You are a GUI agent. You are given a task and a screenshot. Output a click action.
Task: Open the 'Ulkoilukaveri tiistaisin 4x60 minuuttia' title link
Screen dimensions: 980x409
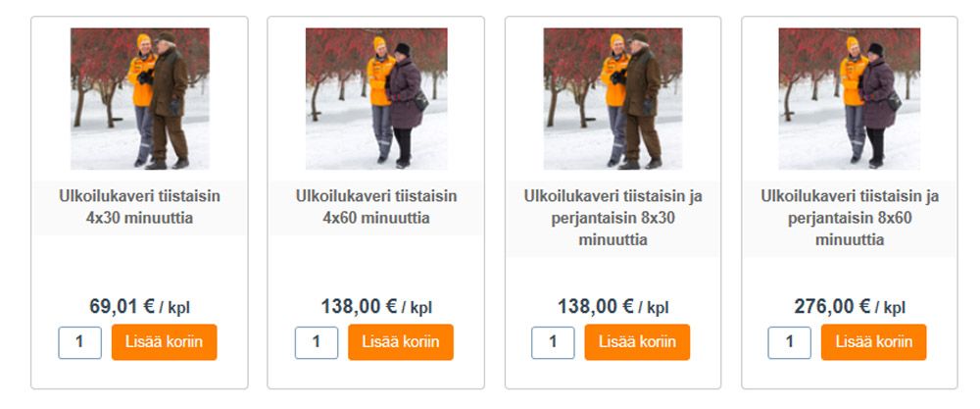[376, 207]
